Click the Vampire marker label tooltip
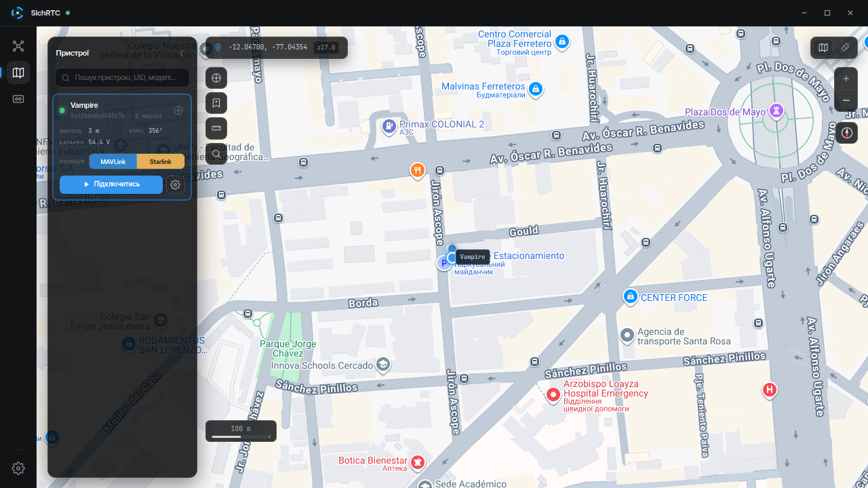Screen dimensions: 868x488 pos(473,257)
